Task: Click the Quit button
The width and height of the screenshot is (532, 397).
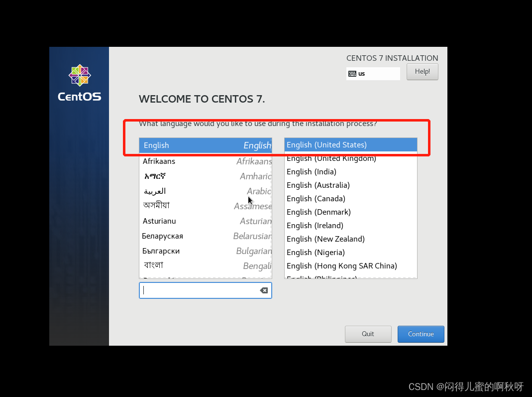Action: pyautogui.click(x=368, y=334)
